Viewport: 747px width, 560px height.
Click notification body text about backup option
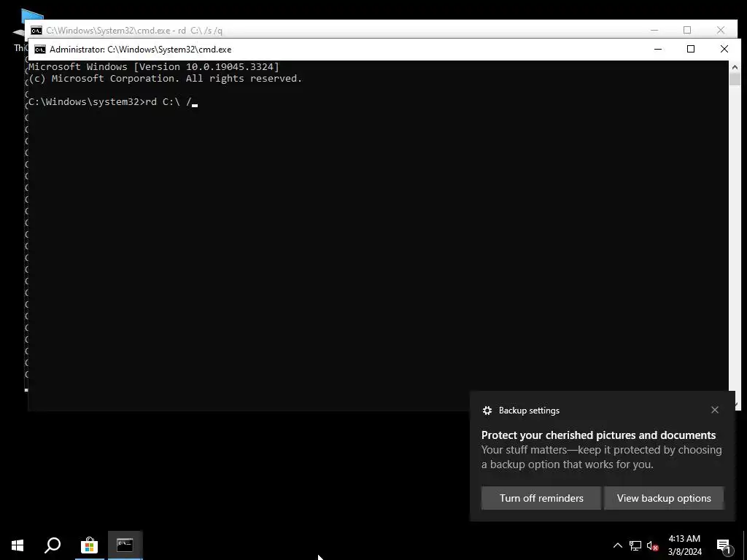click(x=601, y=457)
